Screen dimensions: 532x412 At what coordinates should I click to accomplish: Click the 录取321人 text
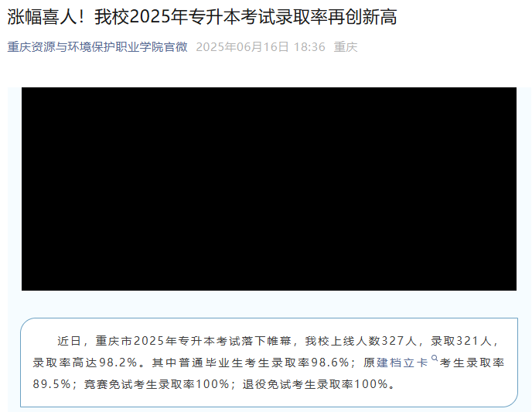point(462,341)
